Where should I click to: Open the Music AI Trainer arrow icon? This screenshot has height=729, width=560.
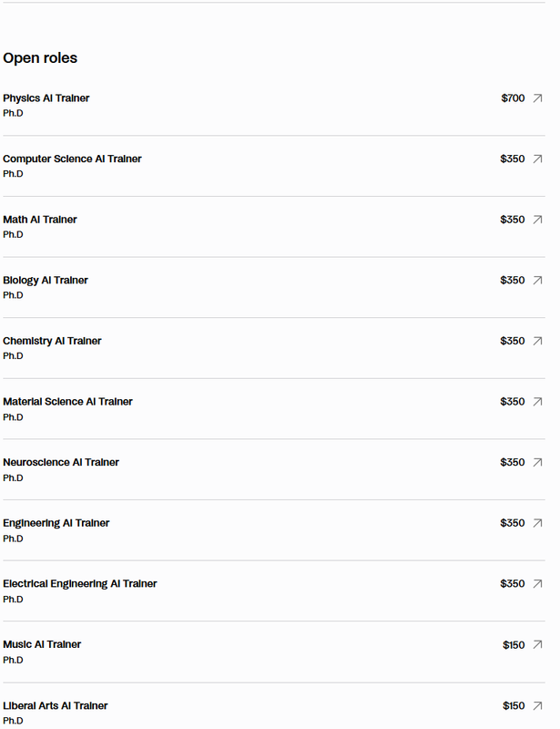tap(537, 645)
